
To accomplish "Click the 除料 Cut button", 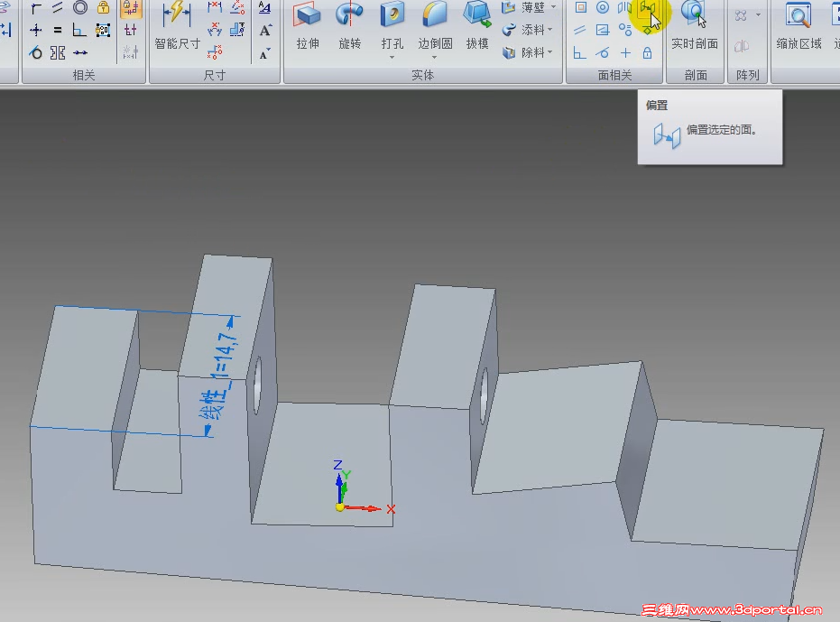I will (523, 52).
